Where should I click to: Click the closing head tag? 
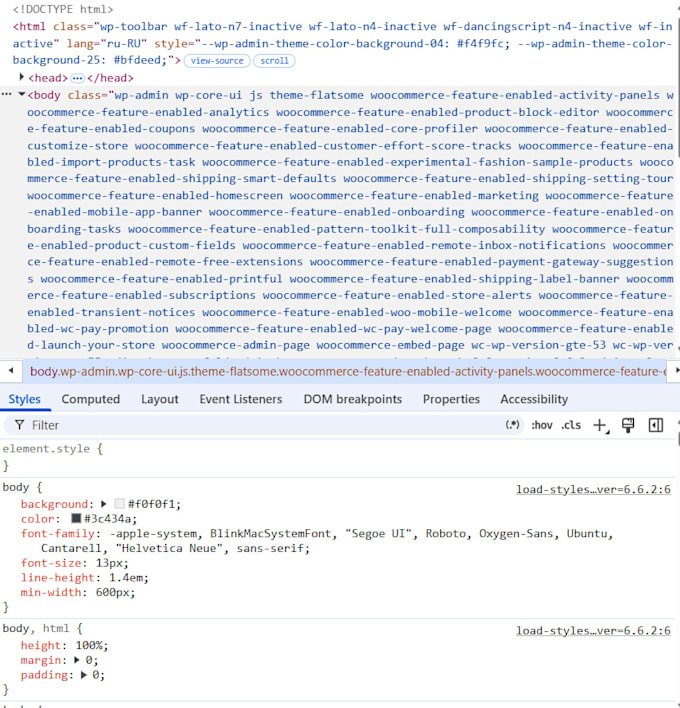click(x=111, y=78)
